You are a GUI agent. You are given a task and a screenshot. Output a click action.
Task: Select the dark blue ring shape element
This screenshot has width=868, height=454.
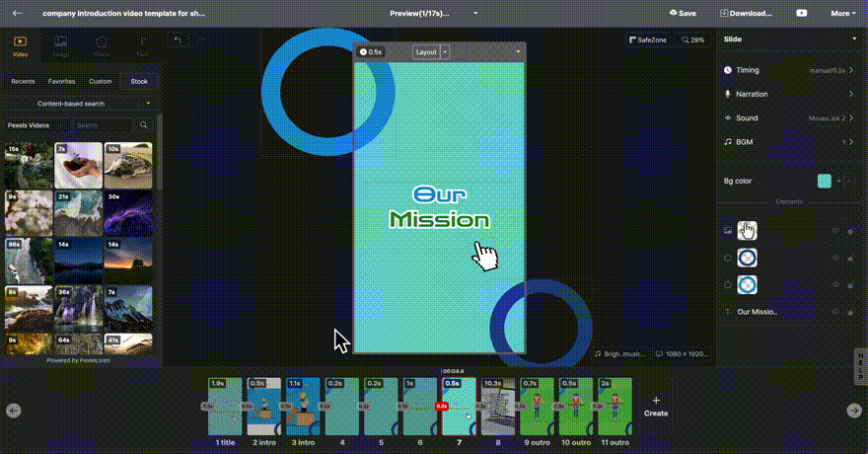point(747,258)
